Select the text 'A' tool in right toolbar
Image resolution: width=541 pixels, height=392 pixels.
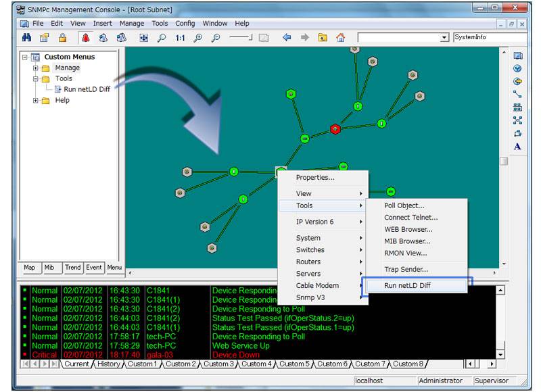click(x=517, y=147)
